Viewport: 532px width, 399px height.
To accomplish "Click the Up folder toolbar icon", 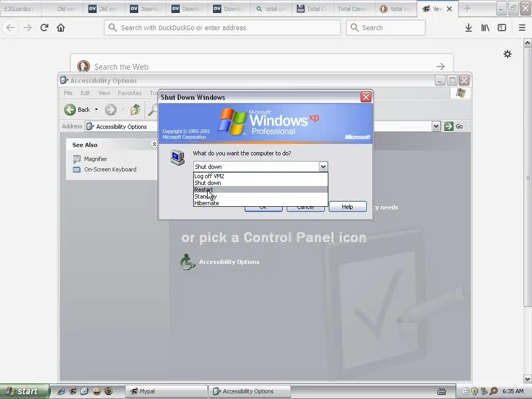I will point(136,109).
